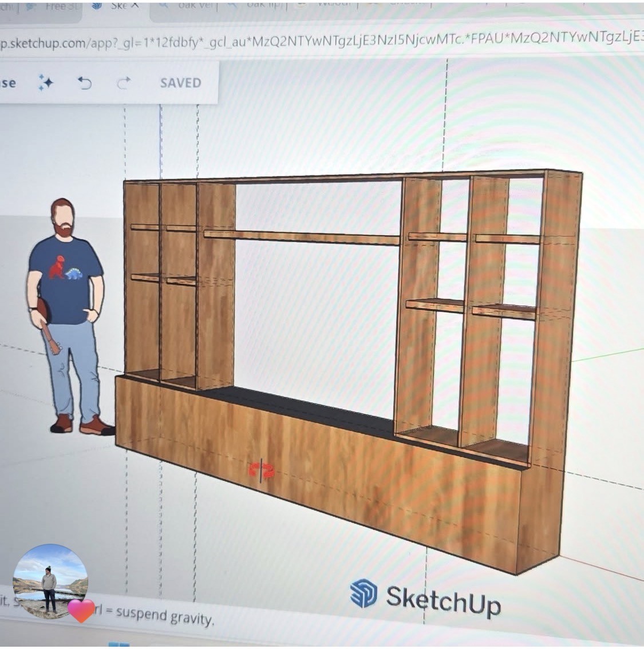Viewport: 644px width, 649px height.
Task: Click the SAVED status label
Action: (180, 83)
